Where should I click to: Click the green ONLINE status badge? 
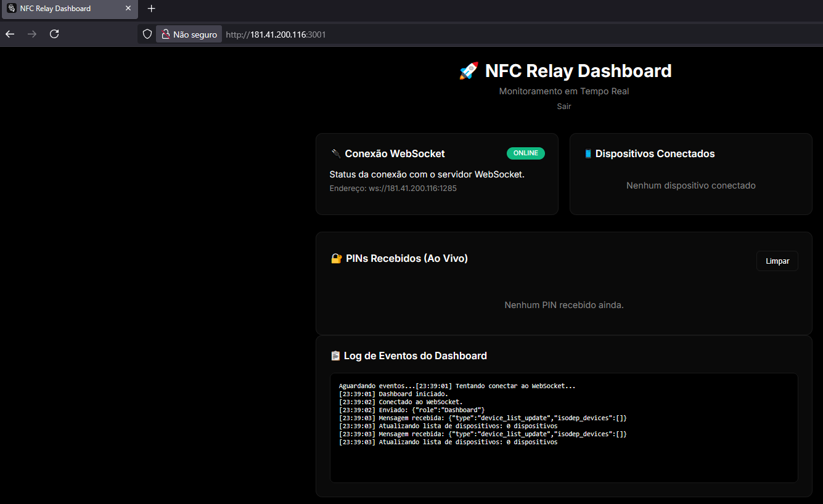click(525, 153)
